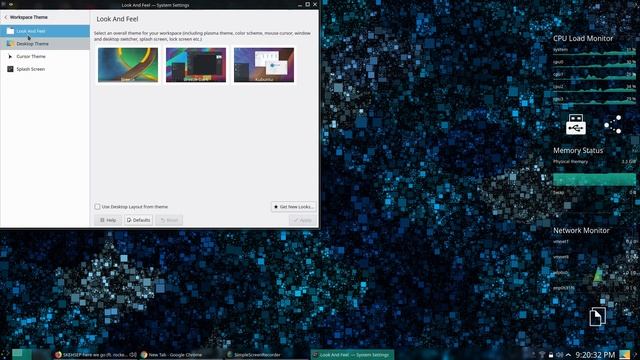Click the system CPU load graph

[x=594, y=51]
